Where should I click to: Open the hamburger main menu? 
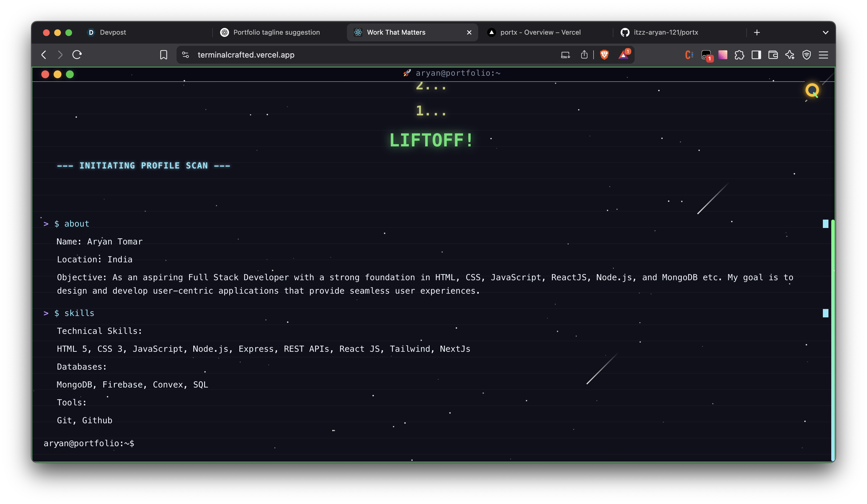click(823, 55)
